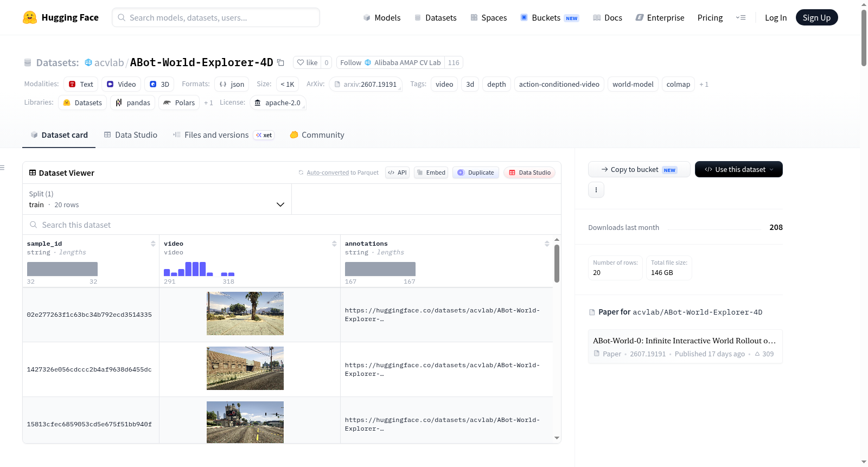Screen dimensions: 868x467
Task: Open the apache-2.0 license tag
Action: pos(278,103)
